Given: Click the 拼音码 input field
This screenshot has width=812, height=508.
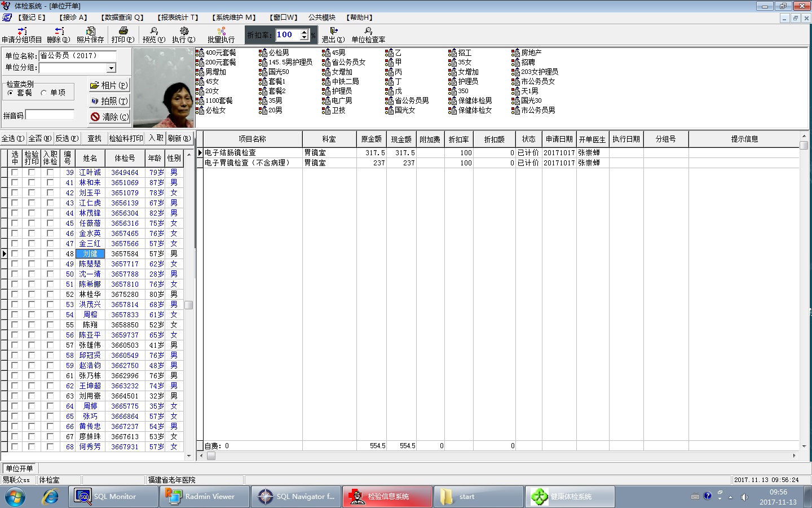Looking at the screenshot, I should [x=50, y=115].
